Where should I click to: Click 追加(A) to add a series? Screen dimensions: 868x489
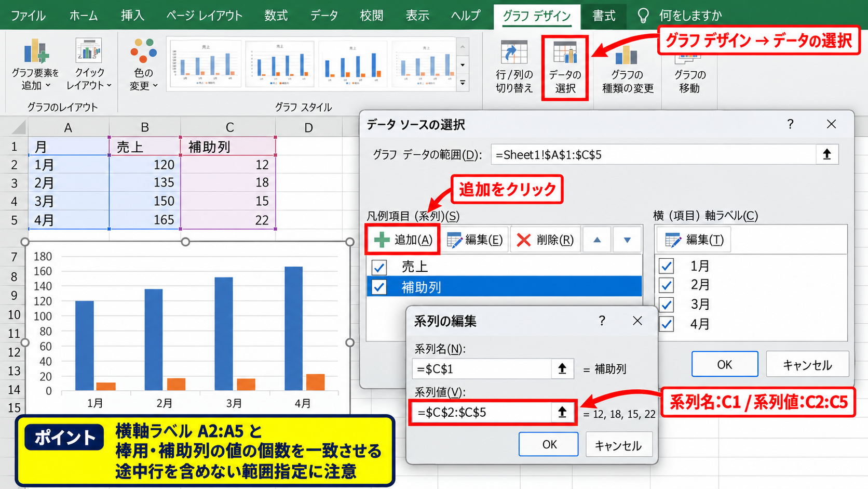click(403, 240)
